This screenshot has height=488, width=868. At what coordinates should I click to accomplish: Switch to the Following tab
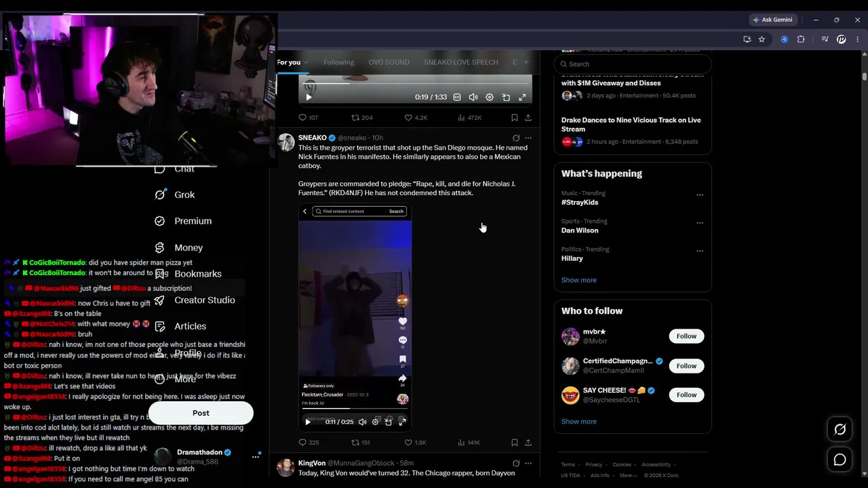(x=338, y=62)
